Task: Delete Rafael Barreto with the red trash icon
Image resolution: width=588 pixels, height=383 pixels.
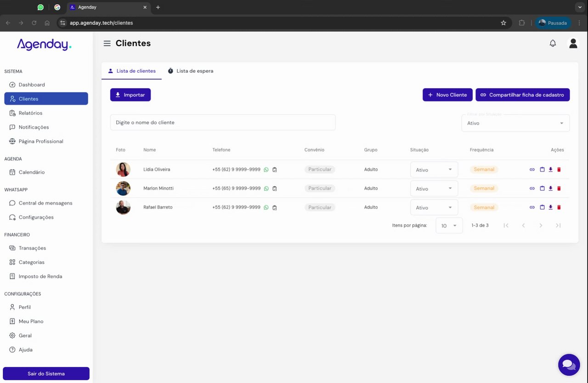Action: click(559, 207)
